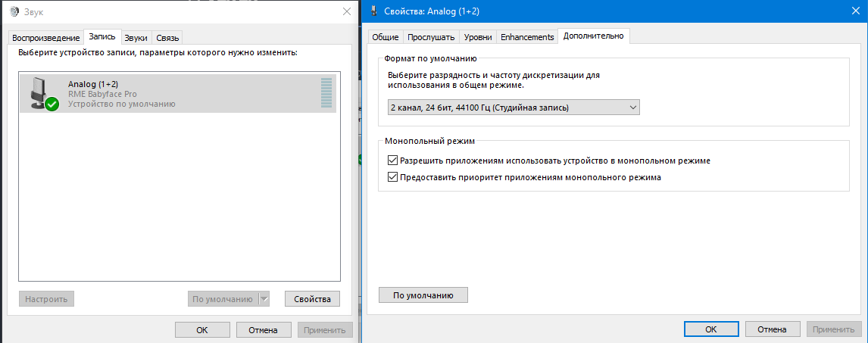868x343 pixels.
Task: Switch to the Уровни tab
Action: click(x=477, y=36)
